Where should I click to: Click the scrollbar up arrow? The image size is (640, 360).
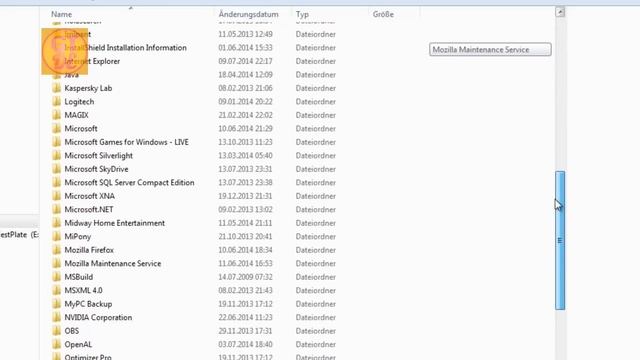(x=560, y=12)
